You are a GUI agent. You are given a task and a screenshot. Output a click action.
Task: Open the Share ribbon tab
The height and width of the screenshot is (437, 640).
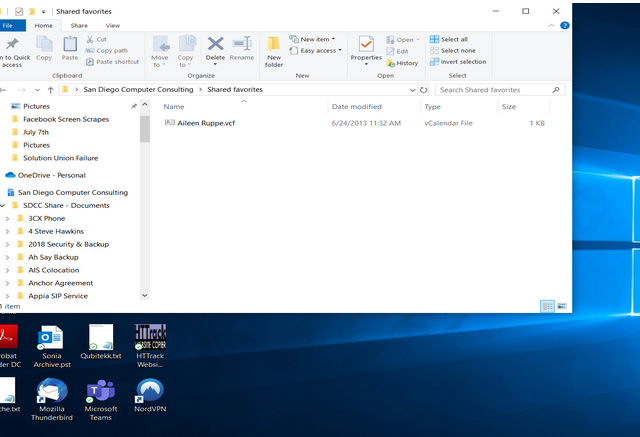(x=79, y=25)
